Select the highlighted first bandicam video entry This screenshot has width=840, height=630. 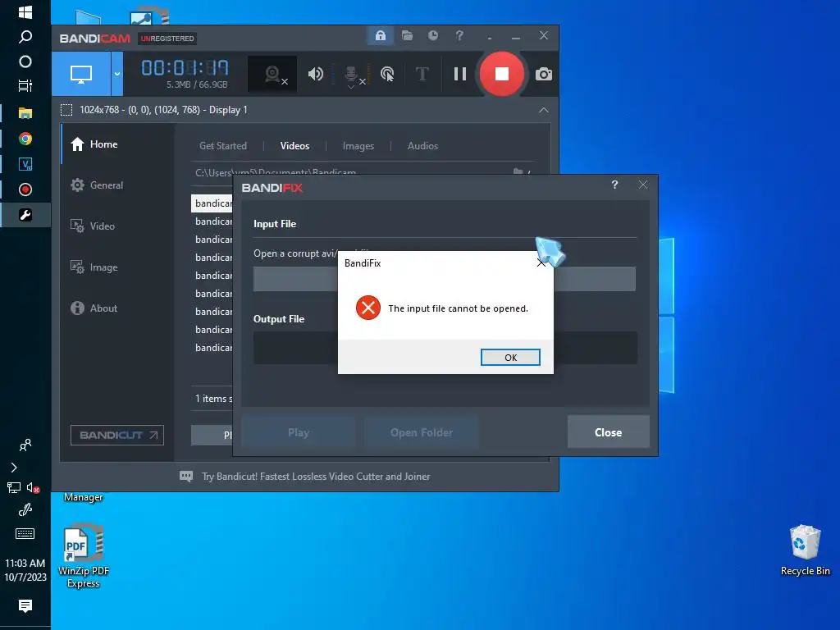(212, 203)
